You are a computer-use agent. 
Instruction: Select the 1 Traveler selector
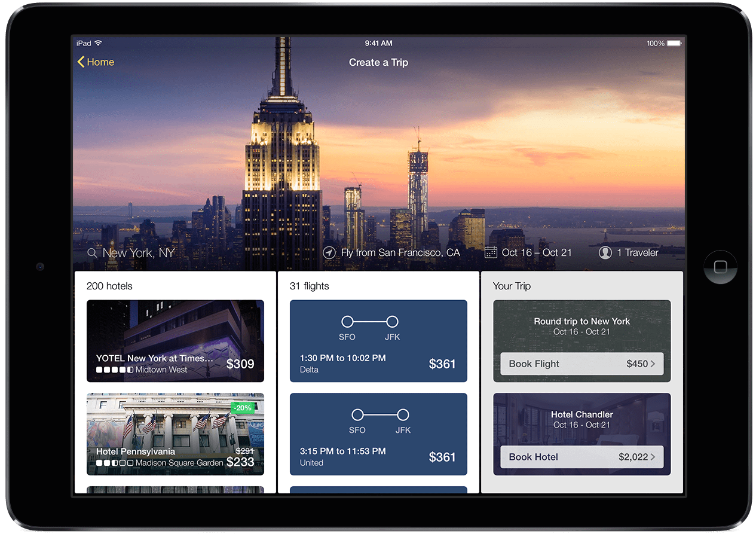(x=637, y=252)
